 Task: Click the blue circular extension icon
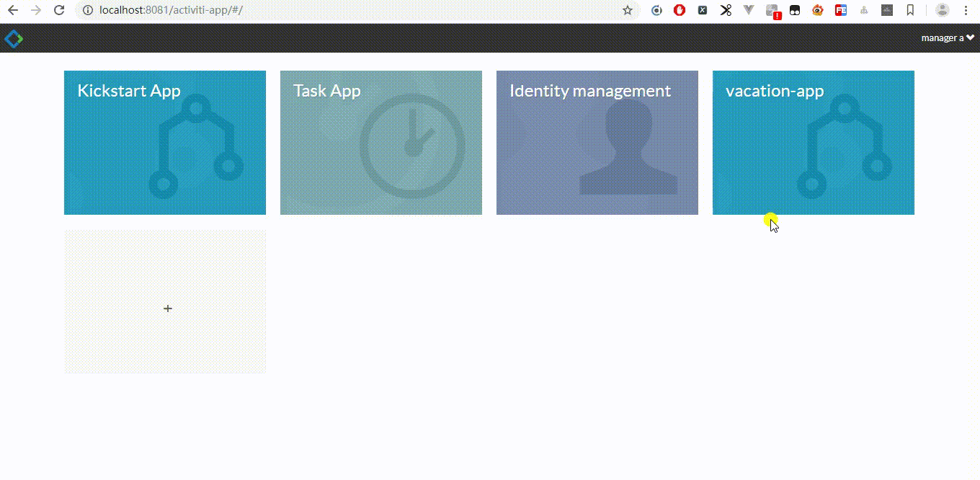point(656,10)
